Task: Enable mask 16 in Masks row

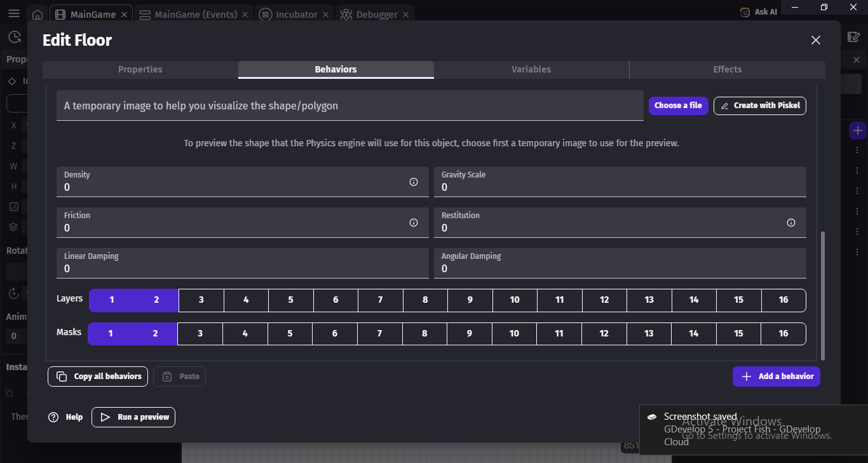Action: tap(783, 334)
